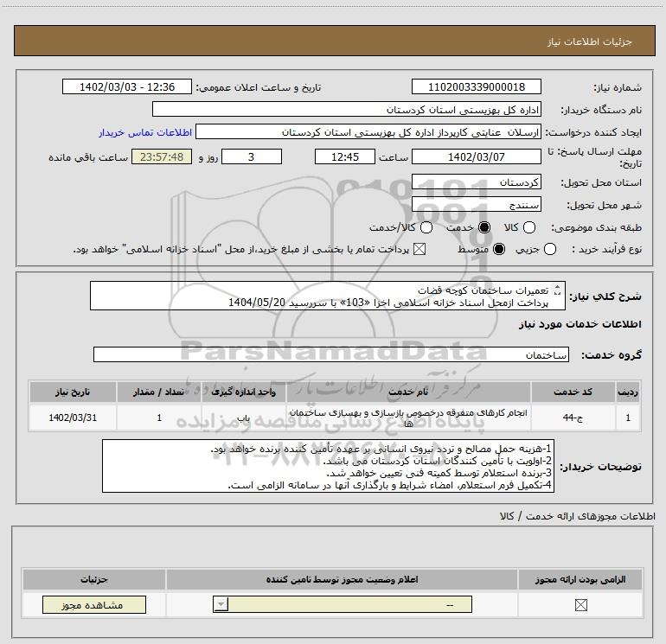Click the کد خدمت column header
This screenshot has width=666, height=644.
pyautogui.click(x=573, y=392)
